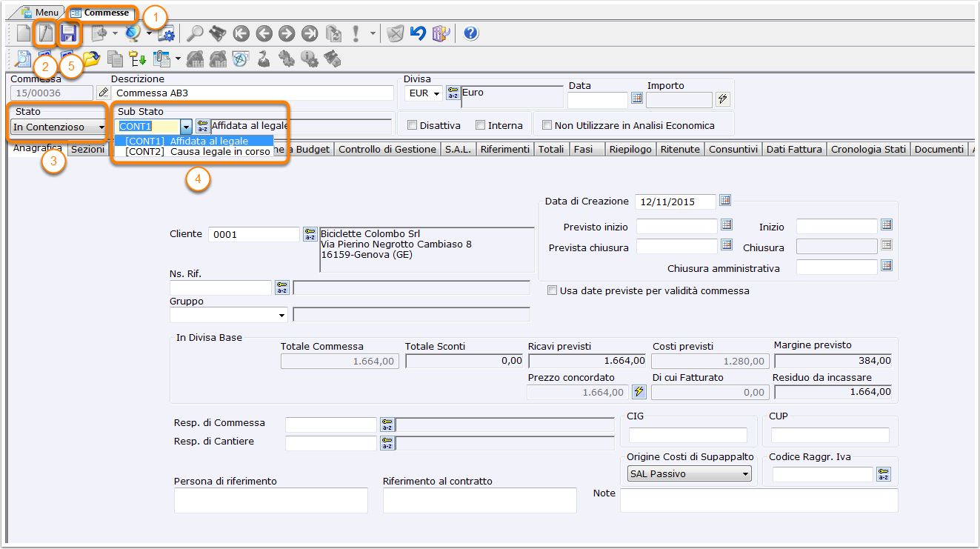Open the Dati Fattura tab
Viewport: 980px width, 549px height.
794,149
